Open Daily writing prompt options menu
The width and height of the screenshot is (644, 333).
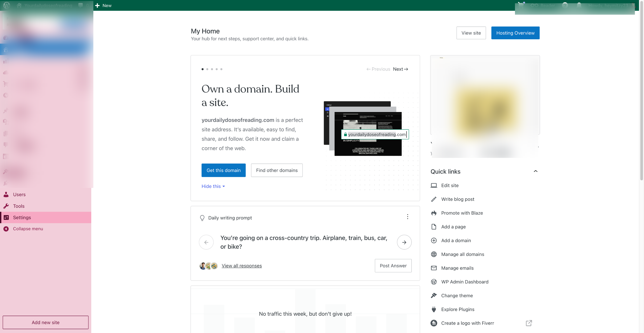tap(408, 217)
